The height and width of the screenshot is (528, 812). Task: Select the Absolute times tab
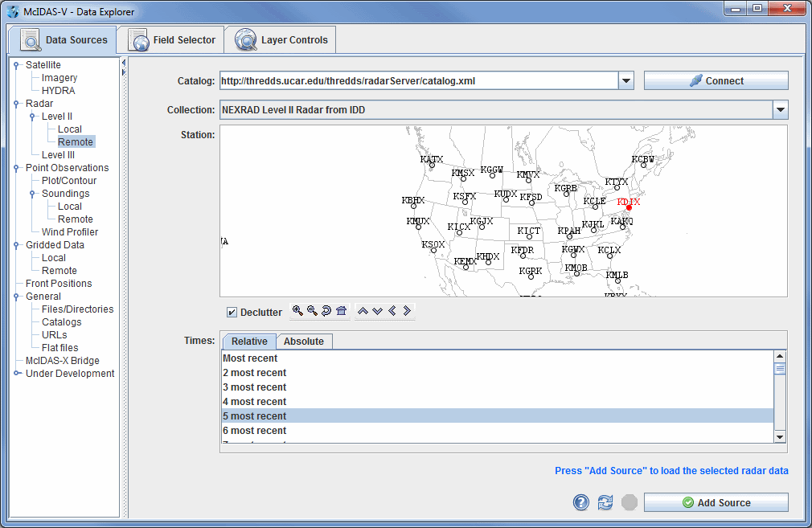point(303,341)
